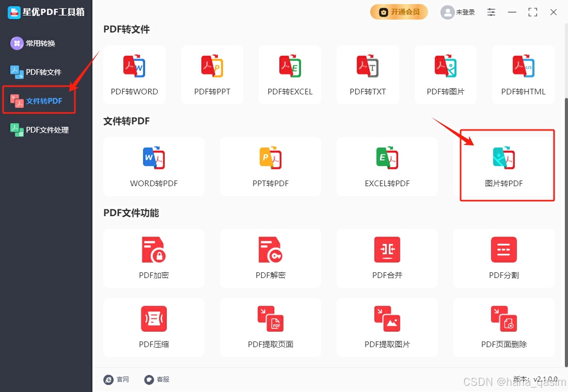
Task: Open the PDF转图片 converter
Action: click(446, 75)
